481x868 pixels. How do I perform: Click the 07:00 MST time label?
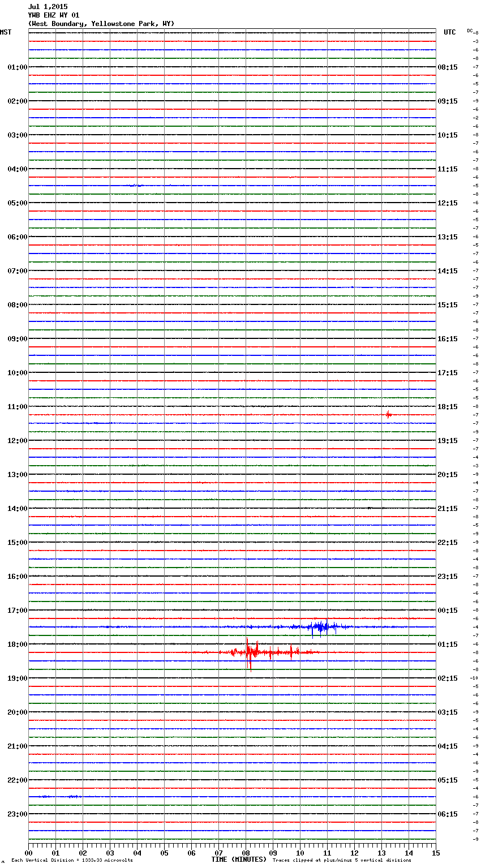17,271
